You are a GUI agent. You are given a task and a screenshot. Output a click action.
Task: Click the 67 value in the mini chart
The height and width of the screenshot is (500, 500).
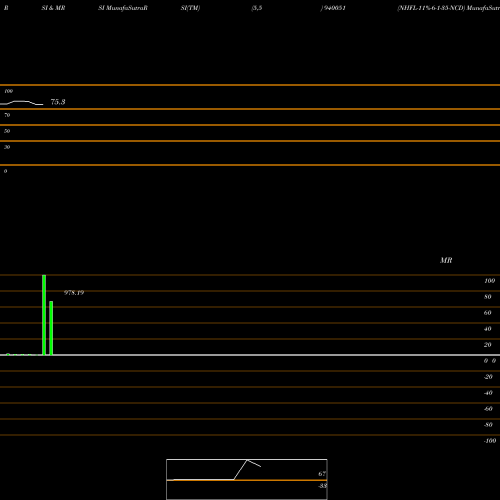tap(322, 474)
